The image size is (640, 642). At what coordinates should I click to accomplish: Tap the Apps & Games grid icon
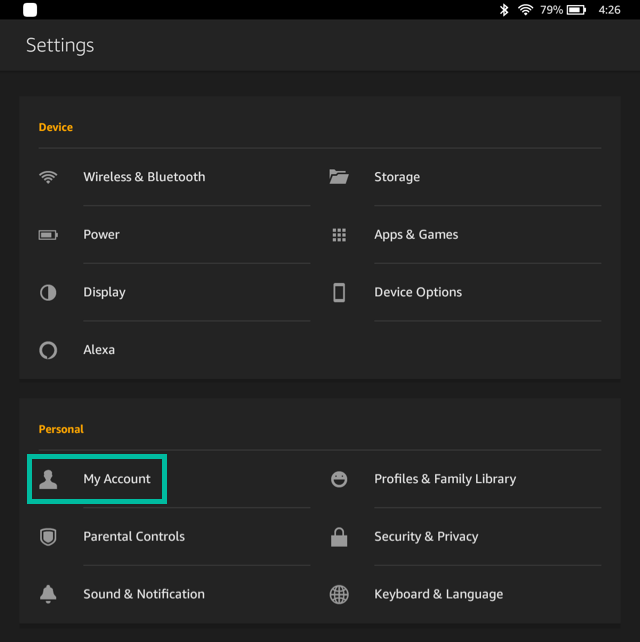(x=339, y=235)
